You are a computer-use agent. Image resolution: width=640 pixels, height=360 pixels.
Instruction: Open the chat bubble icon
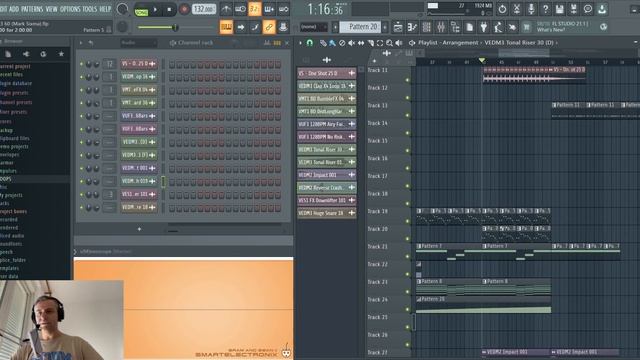point(588,9)
